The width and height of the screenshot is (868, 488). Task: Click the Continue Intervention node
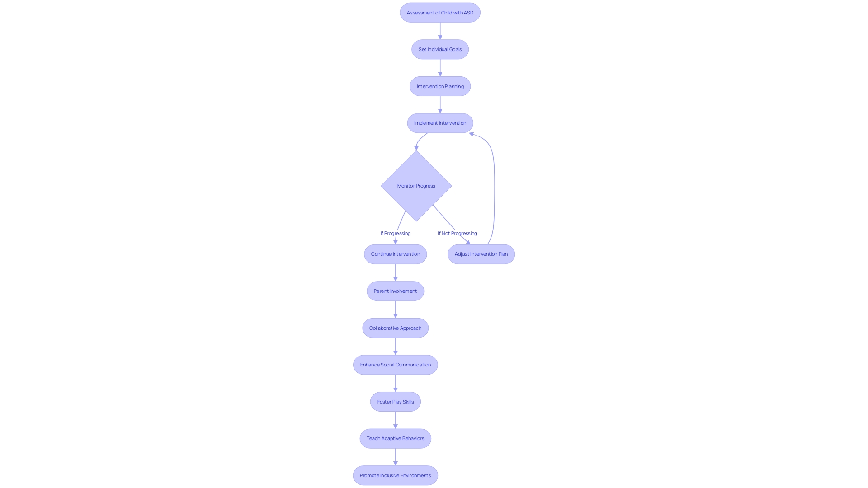pyautogui.click(x=395, y=254)
